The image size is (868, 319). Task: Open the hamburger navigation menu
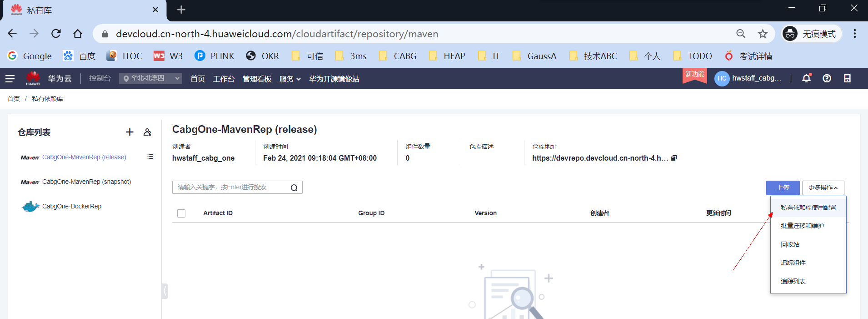click(x=10, y=79)
